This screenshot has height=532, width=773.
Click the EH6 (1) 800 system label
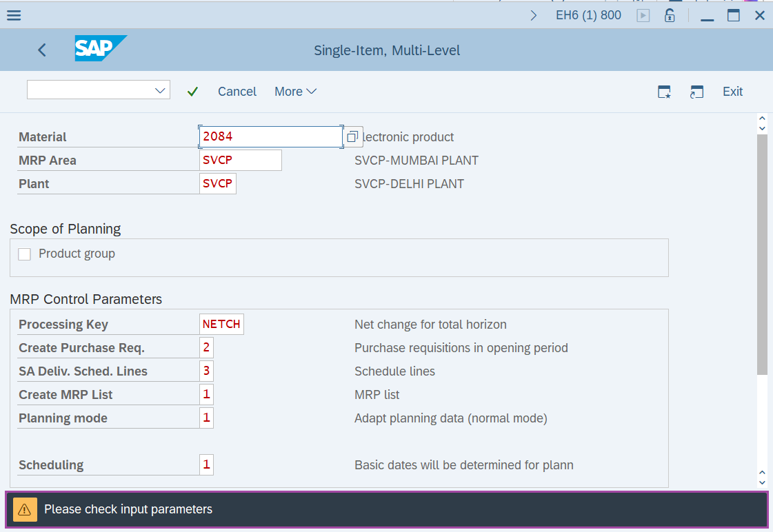(588, 14)
